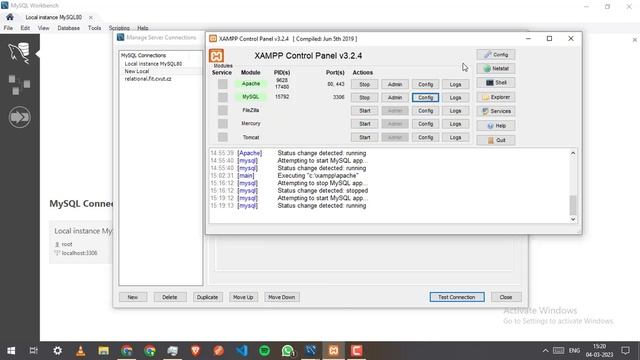Click Test Connection in Manage Server Connections
Screen dimensions: 640x360
(457, 297)
